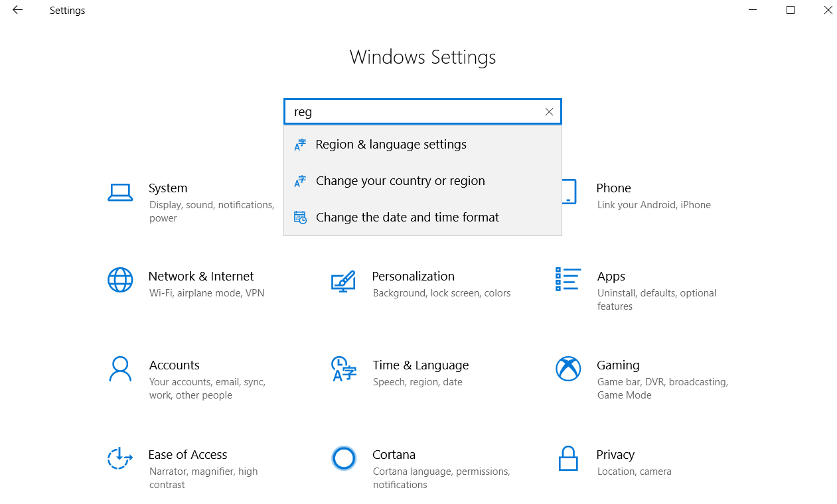Image resolution: width=837 pixels, height=504 pixels.
Task: Clear the search box with the X
Action: [549, 112]
